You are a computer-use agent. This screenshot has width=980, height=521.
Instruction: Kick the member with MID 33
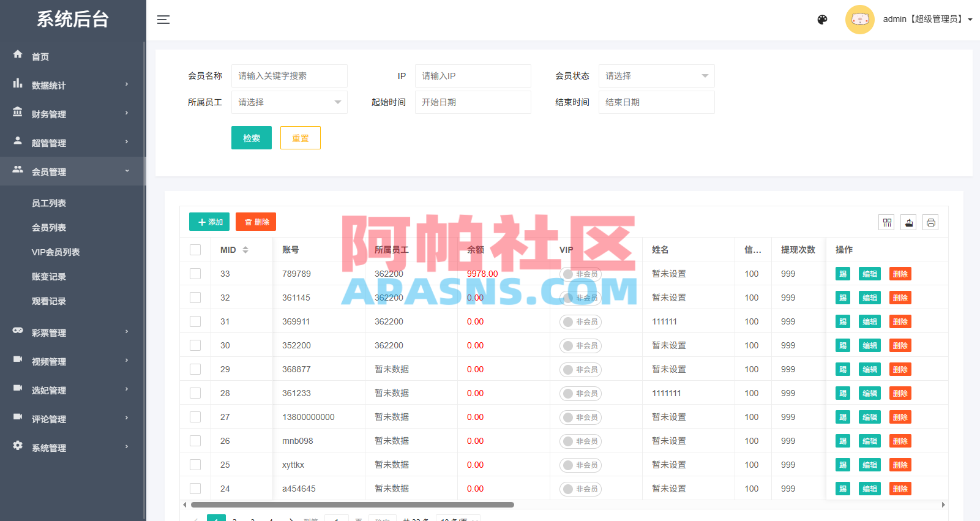click(843, 274)
